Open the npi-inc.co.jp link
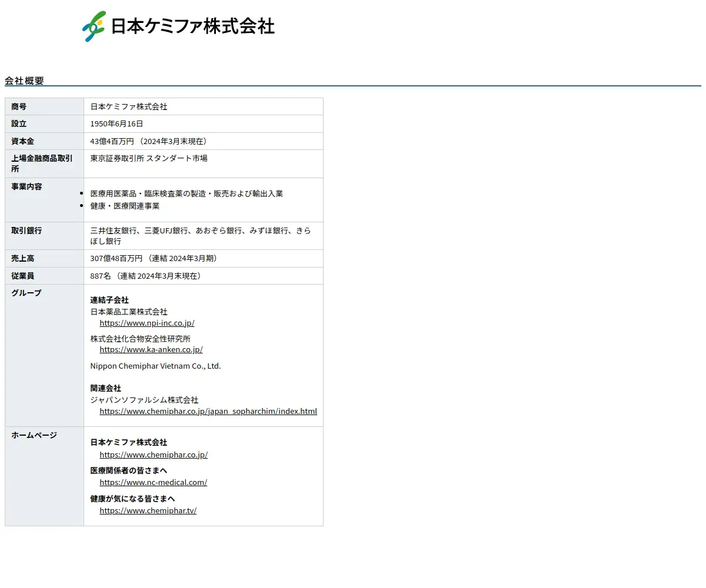 tap(147, 323)
